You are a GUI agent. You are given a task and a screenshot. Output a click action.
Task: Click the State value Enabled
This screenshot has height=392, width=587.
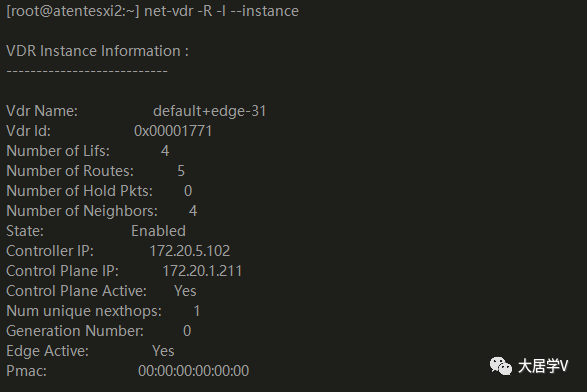[158, 231]
